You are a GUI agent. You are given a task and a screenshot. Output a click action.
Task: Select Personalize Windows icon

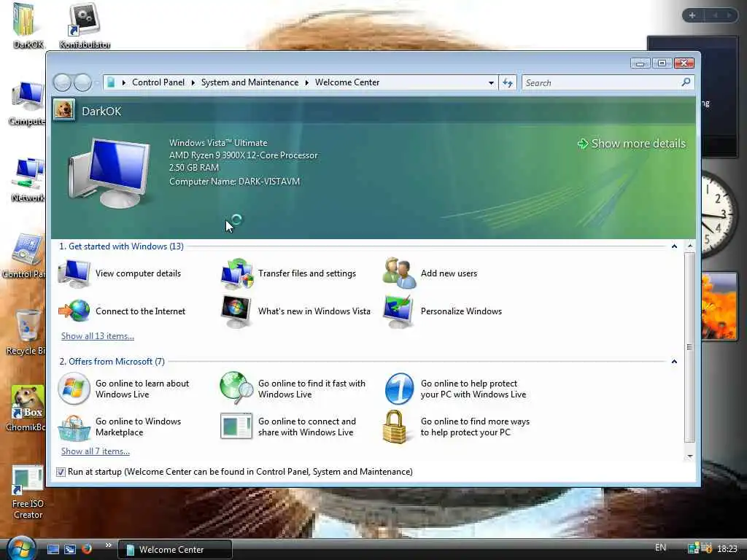click(x=398, y=311)
